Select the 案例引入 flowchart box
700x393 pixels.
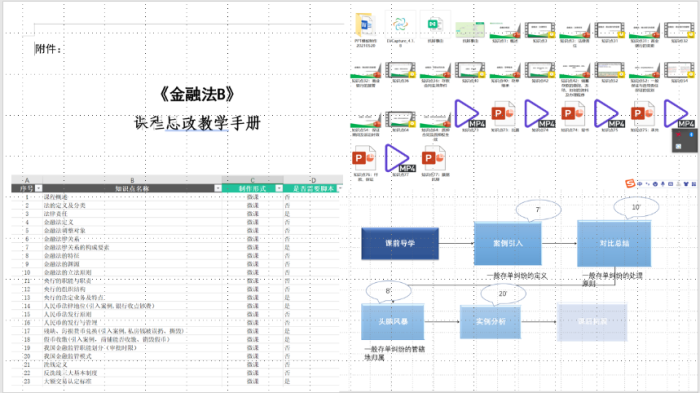click(508, 243)
